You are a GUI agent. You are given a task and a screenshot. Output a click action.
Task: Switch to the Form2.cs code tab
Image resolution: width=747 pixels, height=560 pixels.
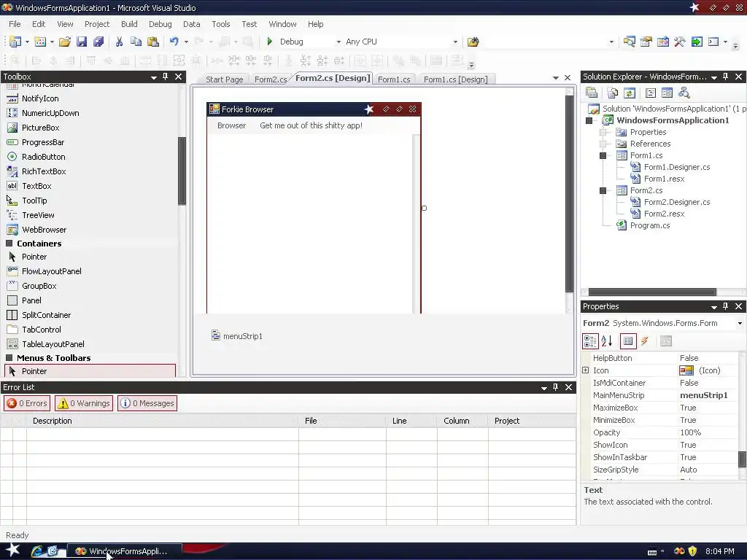(x=270, y=79)
